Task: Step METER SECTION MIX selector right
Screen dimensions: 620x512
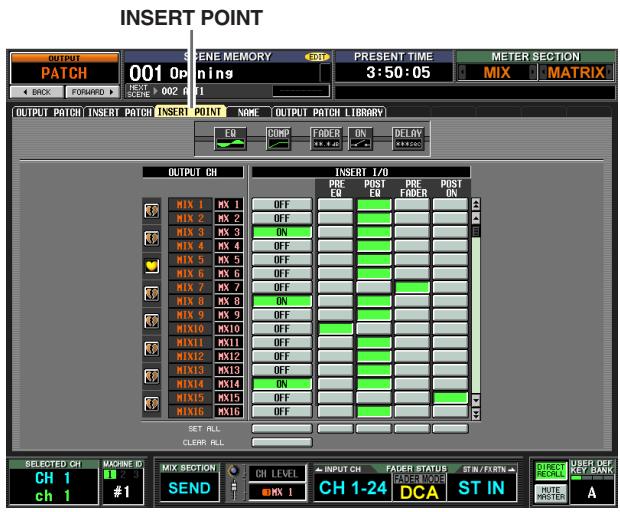Action: [x=533, y=72]
